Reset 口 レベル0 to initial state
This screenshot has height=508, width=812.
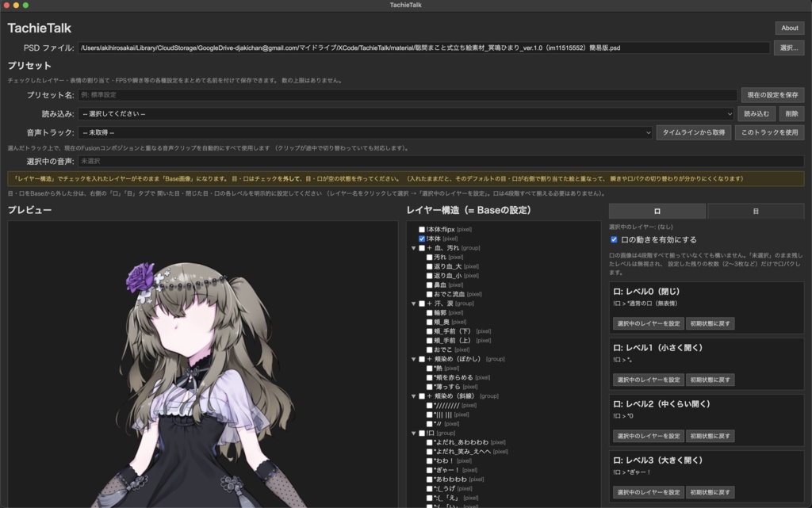(710, 323)
